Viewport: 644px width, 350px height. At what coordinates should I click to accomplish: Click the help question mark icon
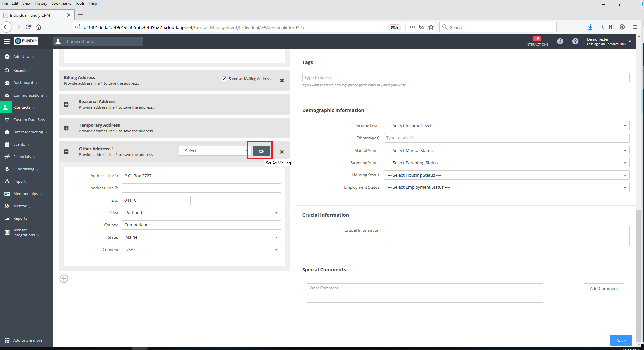click(575, 41)
